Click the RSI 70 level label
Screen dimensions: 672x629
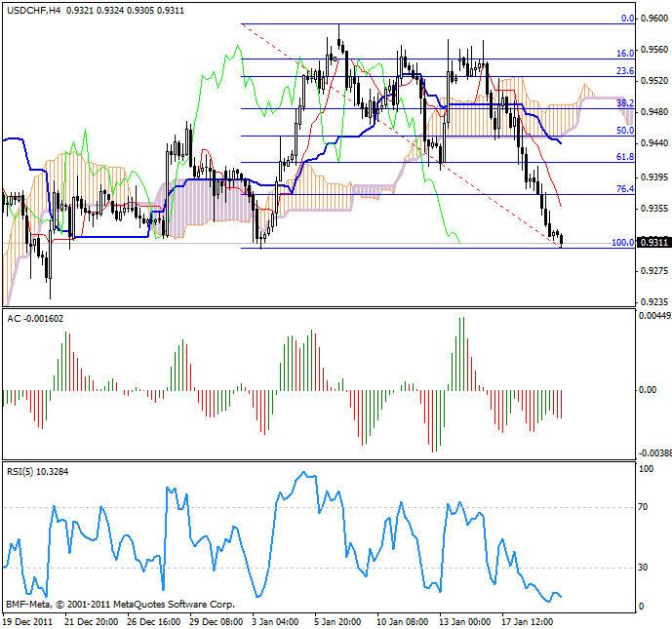(x=643, y=507)
